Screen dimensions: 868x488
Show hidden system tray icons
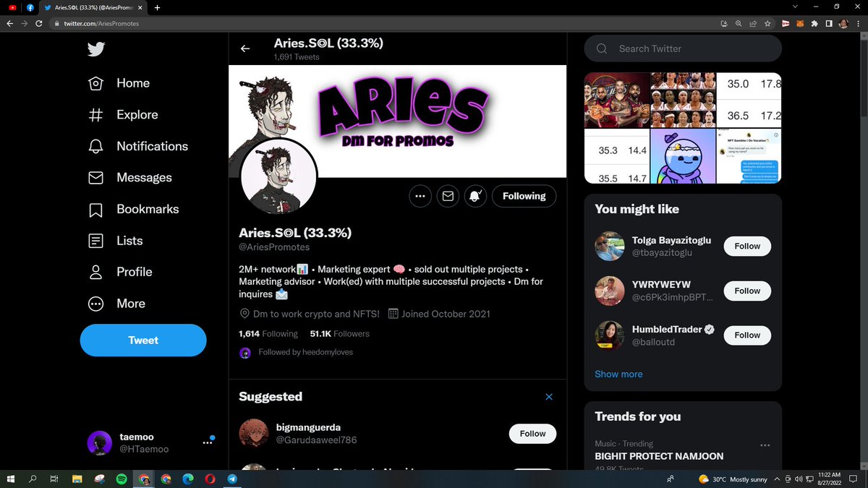[776, 479]
